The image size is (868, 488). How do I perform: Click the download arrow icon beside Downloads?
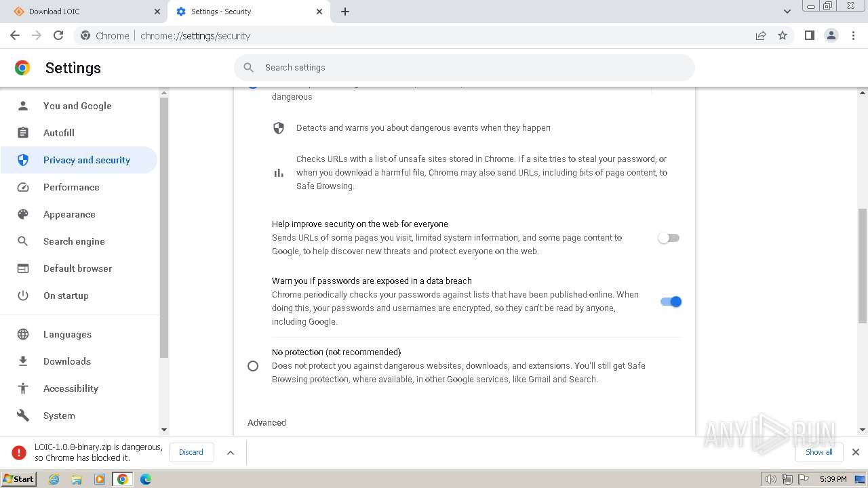[x=23, y=361]
